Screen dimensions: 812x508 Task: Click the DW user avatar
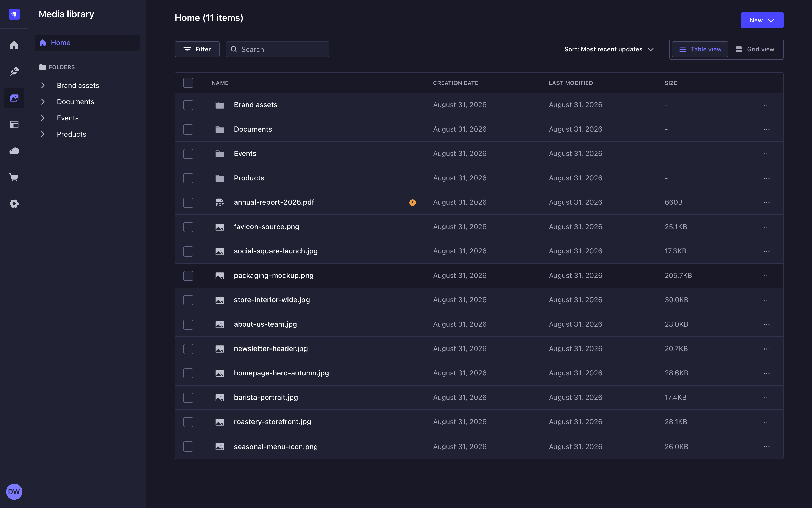[x=14, y=491]
